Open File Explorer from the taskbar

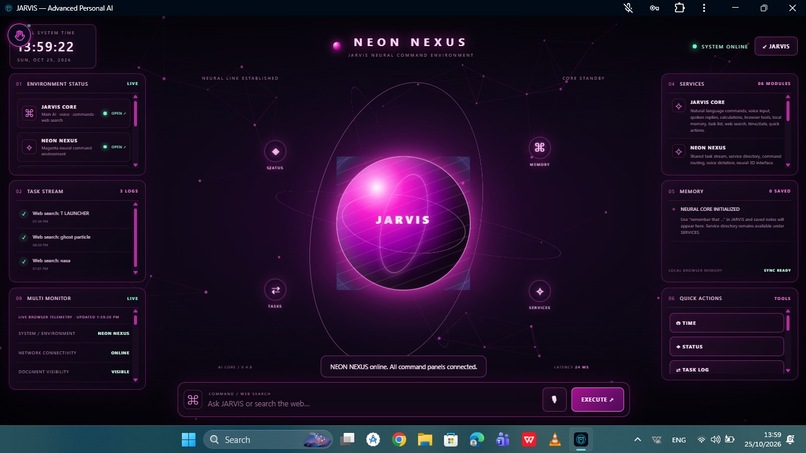click(425, 440)
